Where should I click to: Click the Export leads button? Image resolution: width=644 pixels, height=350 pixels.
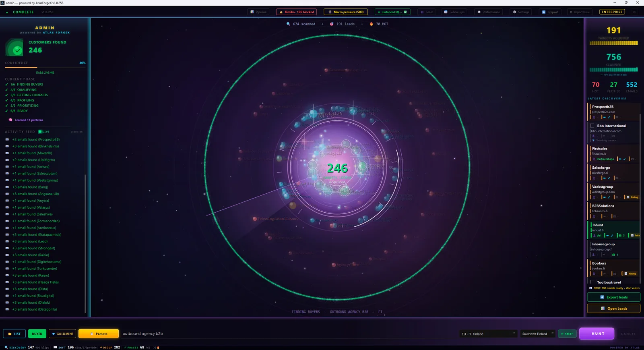pyautogui.click(x=614, y=297)
